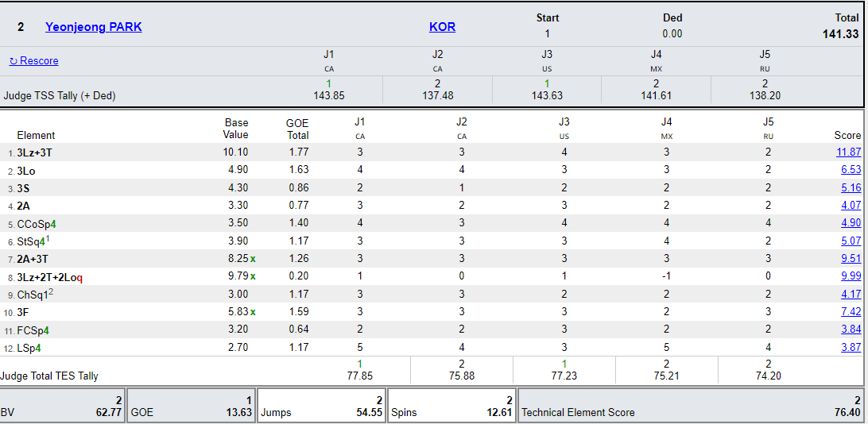868x424 pixels.
Task: Open the 6.53 score for 3Lo
Action: click(851, 170)
